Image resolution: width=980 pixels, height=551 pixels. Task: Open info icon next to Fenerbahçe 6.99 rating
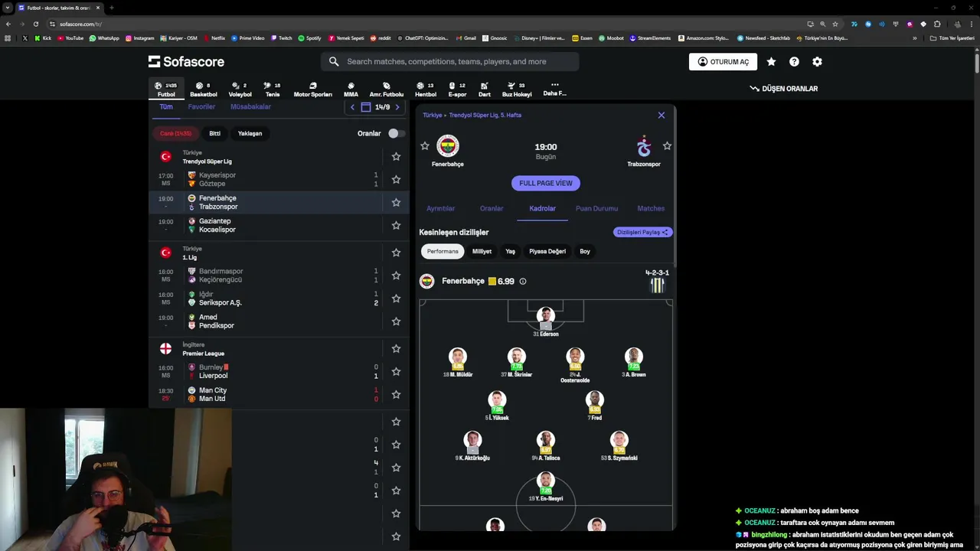[523, 281]
